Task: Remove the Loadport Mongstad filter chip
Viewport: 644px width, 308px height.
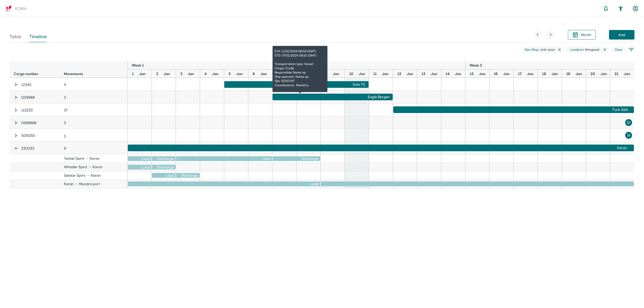Action: coord(604,49)
